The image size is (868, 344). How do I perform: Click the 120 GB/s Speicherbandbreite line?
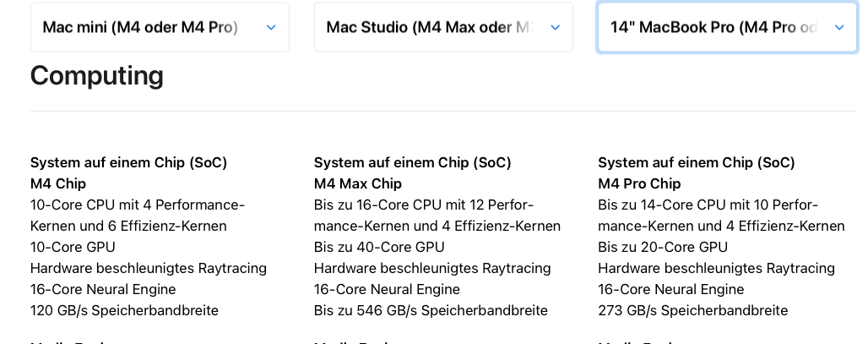(x=125, y=310)
